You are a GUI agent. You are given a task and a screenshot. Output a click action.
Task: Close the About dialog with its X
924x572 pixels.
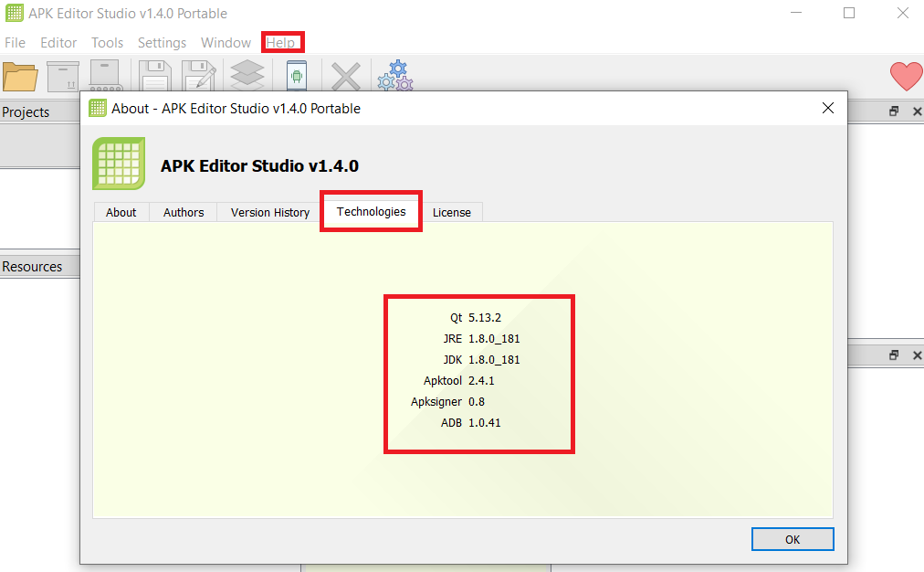coord(828,108)
